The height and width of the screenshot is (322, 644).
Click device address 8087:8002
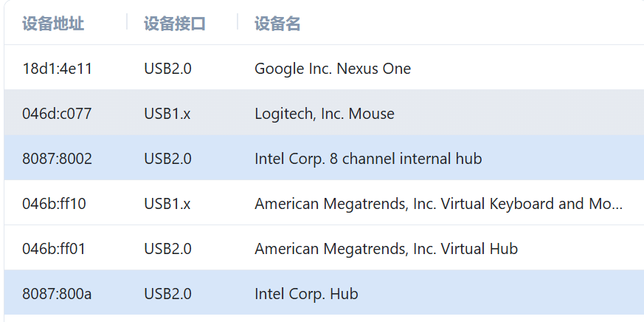(x=57, y=158)
